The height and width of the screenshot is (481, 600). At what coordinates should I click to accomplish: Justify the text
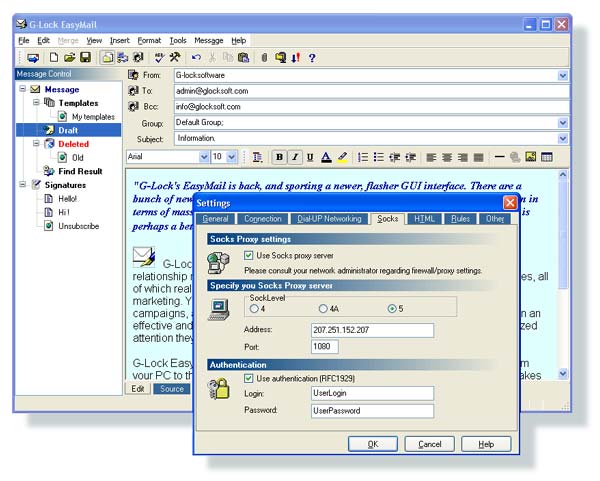point(478,157)
